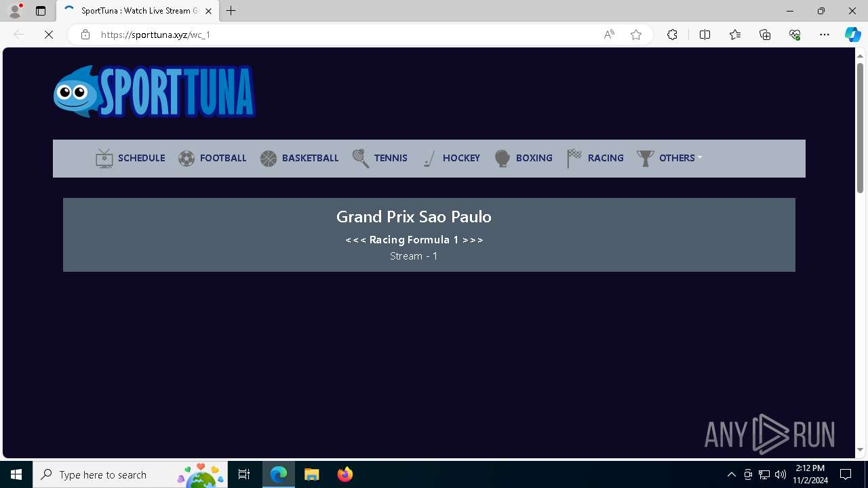Go to the FOOTBALL section
The image size is (868, 488).
click(x=223, y=158)
